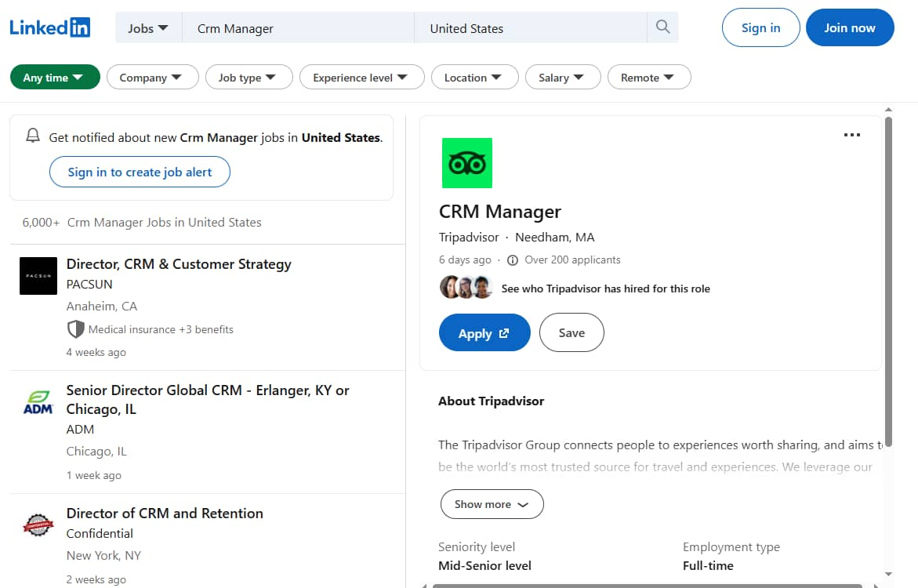Open the Jobs search category dropdown

pyautogui.click(x=148, y=28)
